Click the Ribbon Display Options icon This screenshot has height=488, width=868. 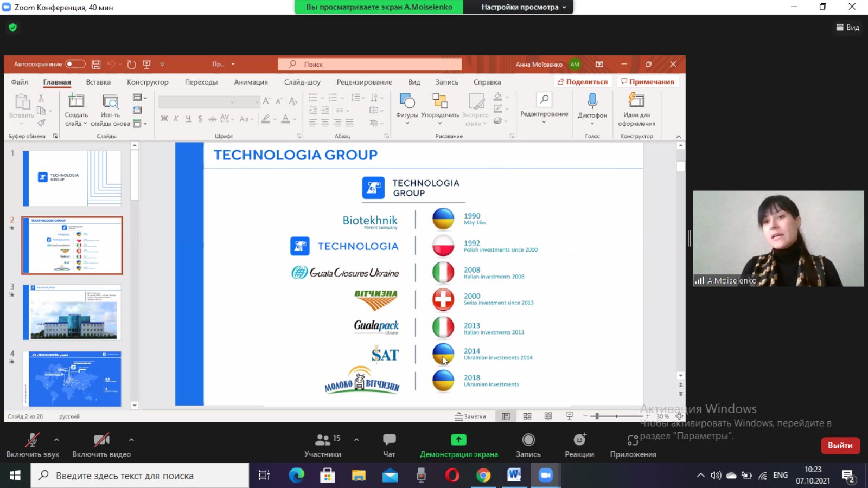599,64
